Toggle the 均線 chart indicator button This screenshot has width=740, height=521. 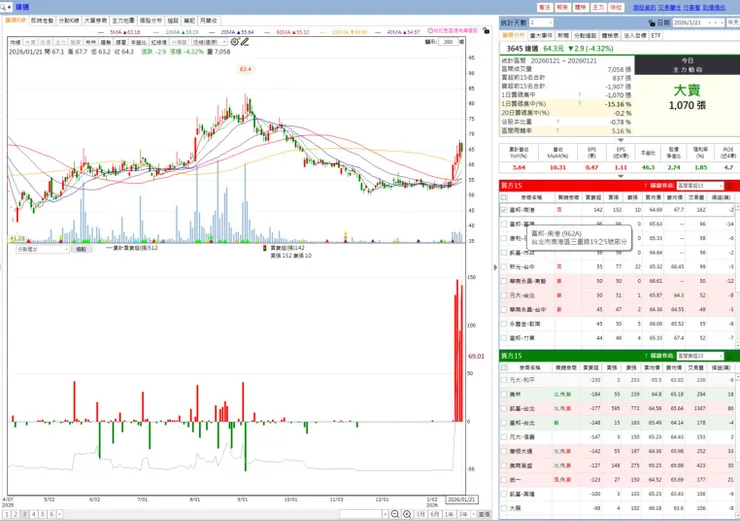(x=15, y=42)
